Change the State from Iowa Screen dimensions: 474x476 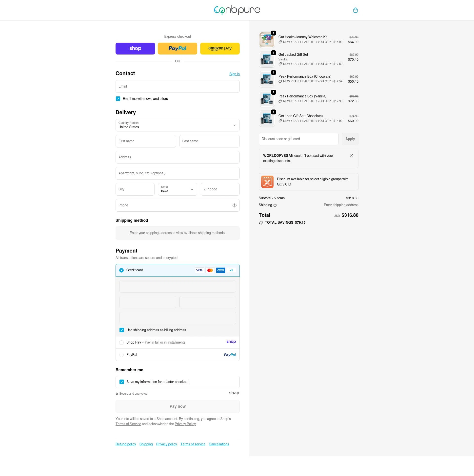[x=177, y=189]
